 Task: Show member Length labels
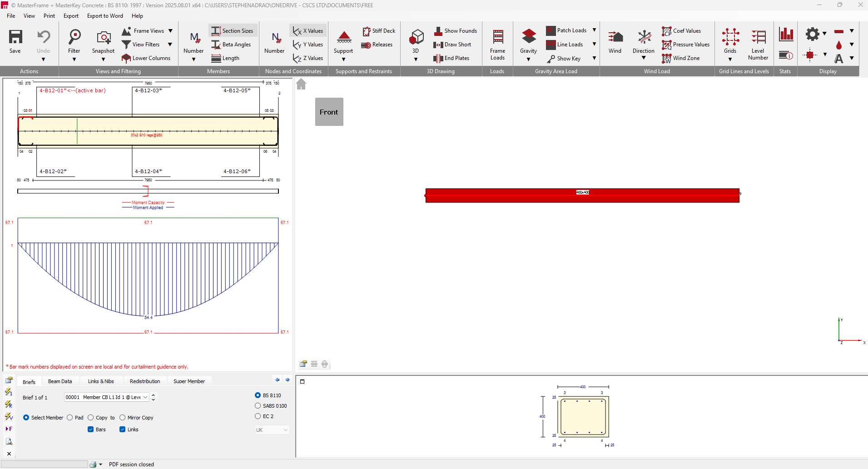click(225, 58)
